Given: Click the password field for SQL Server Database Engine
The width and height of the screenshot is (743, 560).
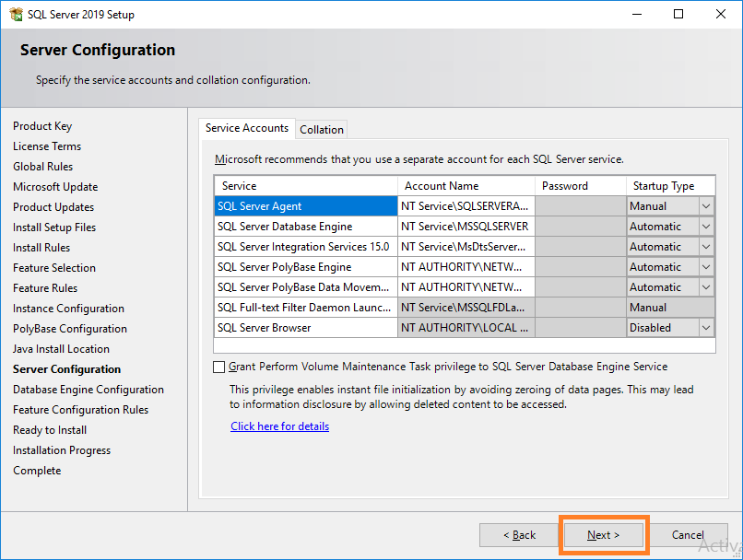Looking at the screenshot, I should 581,227.
